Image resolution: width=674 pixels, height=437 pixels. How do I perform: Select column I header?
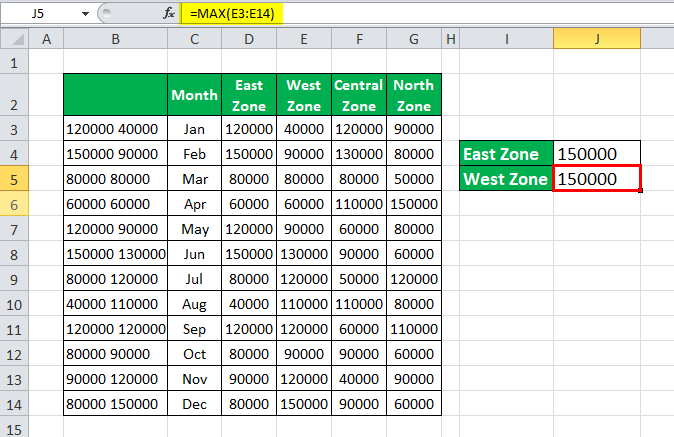[x=506, y=39]
